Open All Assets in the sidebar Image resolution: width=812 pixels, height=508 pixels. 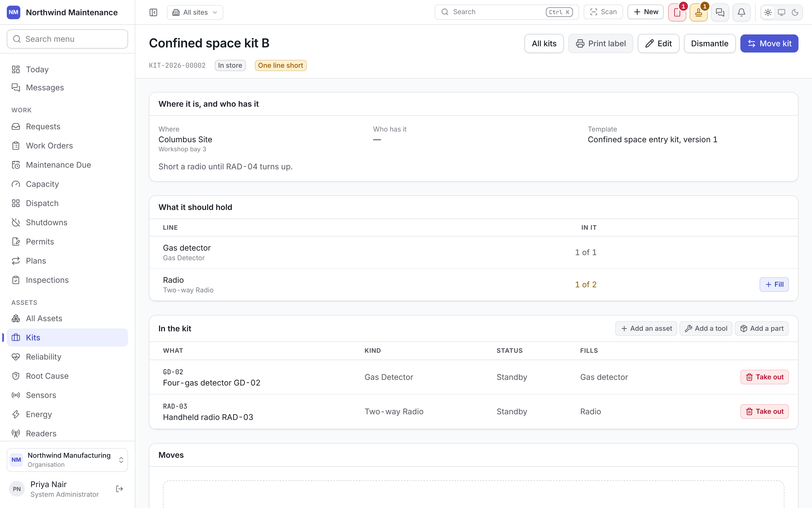(67, 318)
